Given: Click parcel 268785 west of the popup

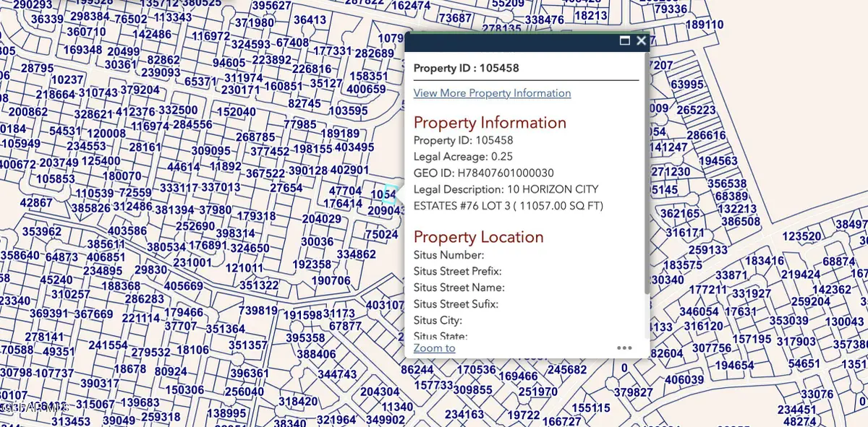Looking at the screenshot, I should [x=255, y=136].
